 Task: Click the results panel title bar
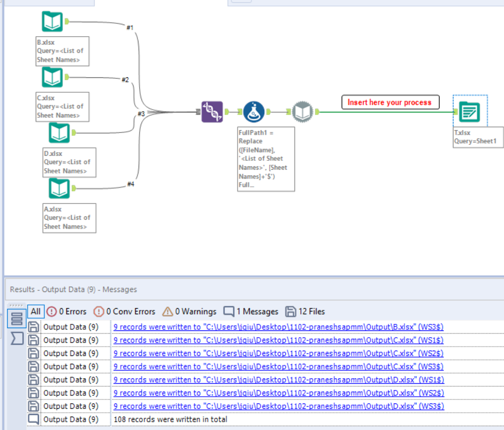[x=254, y=289]
